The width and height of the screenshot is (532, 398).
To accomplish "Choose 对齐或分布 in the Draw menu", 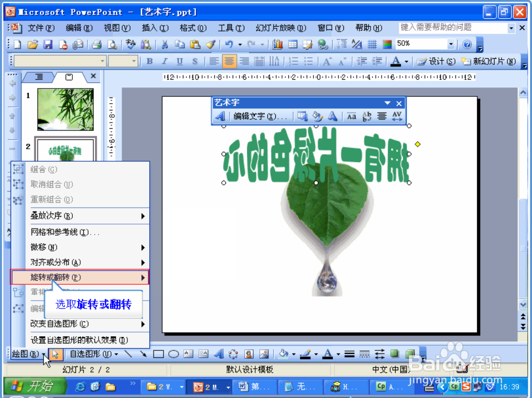I will (x=80, y=262).
